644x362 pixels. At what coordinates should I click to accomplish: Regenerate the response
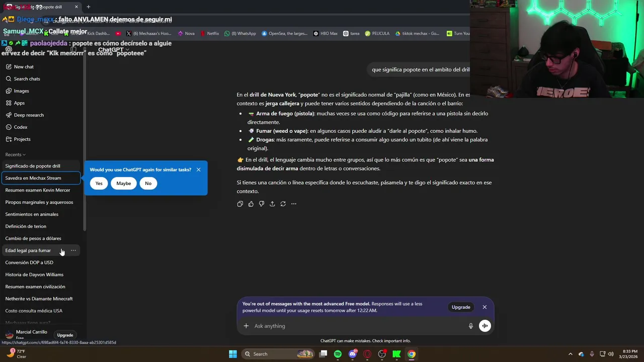click(283, 204)
